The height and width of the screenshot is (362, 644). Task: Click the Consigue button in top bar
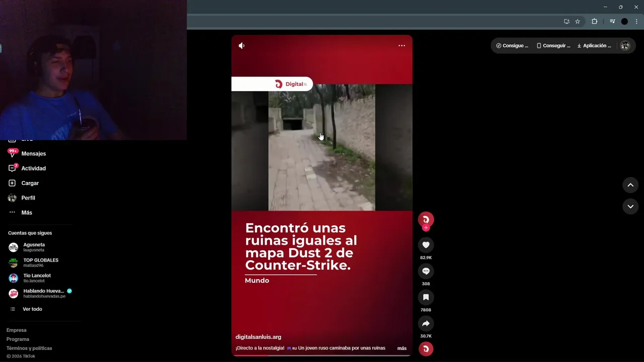click(512, 46)
